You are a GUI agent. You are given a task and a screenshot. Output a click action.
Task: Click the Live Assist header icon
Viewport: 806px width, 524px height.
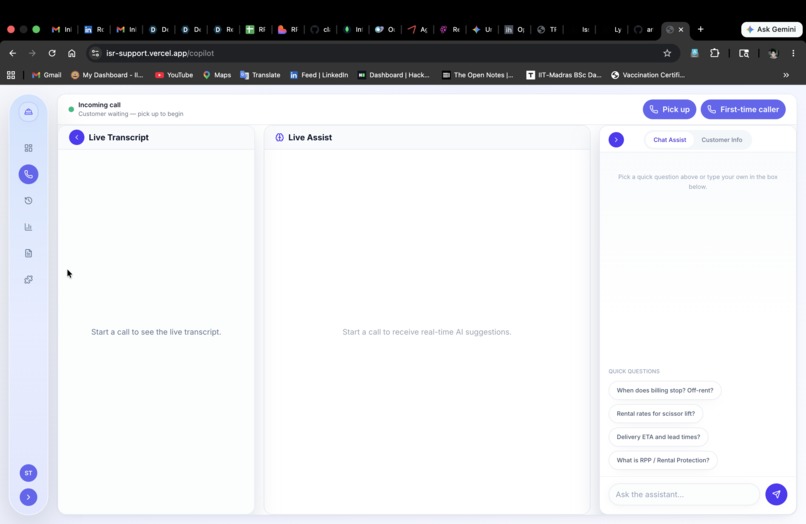click(x=280, y=137)
